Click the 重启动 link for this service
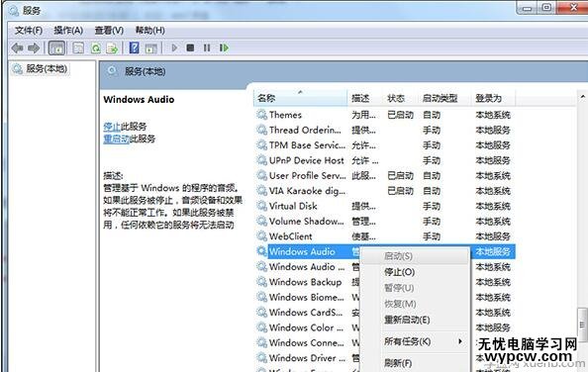The height and width of the screenshot is (372, 588). pos(117,139)
